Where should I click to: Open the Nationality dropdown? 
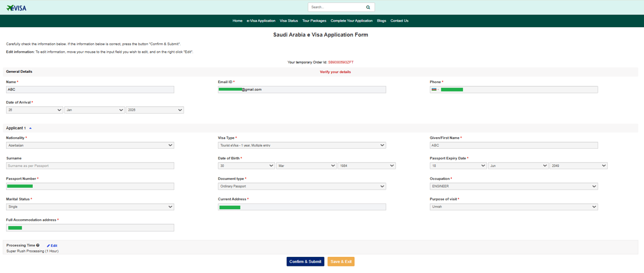pyautogui.click(x=90, y=145)
